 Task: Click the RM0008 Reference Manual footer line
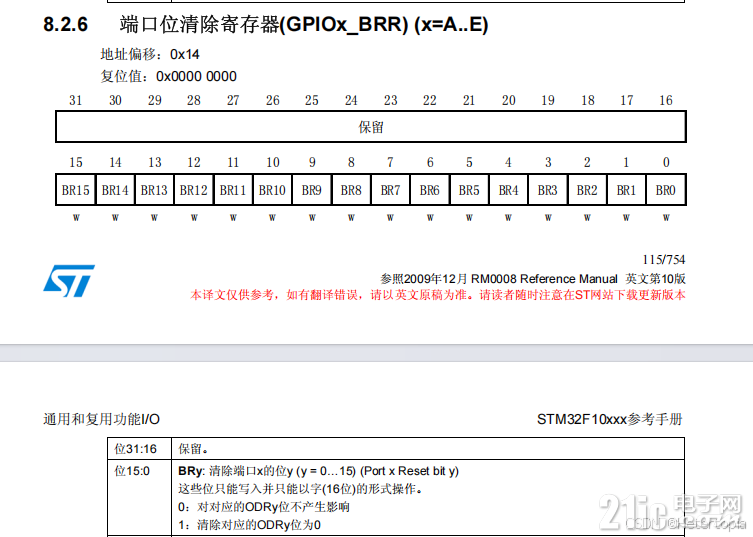(x=533, y=279)
